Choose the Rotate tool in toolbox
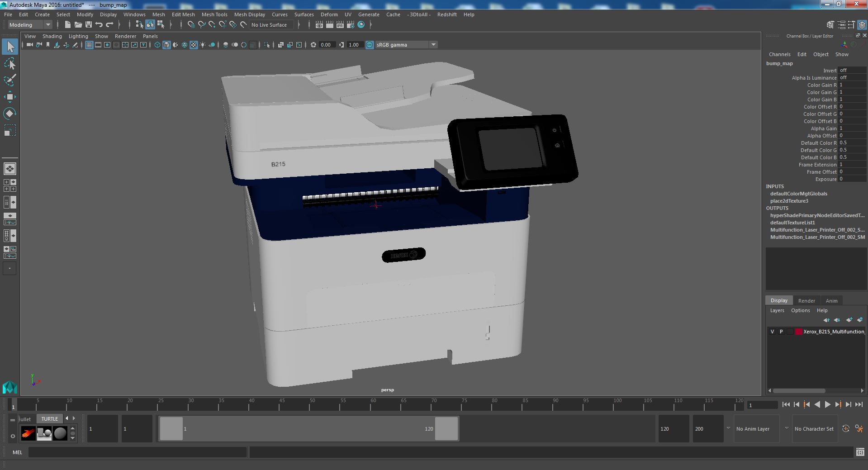Viewport: 868px width, 470px height. coord(10,113)
